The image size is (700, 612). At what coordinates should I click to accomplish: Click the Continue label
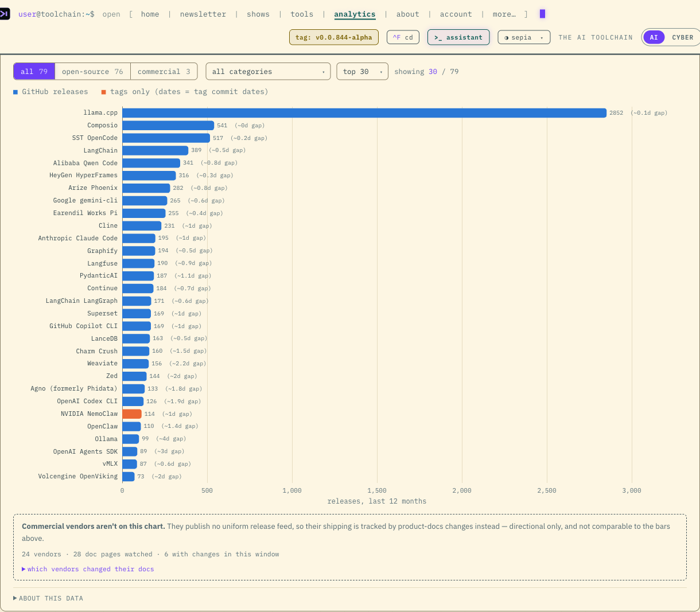[103, 289]
